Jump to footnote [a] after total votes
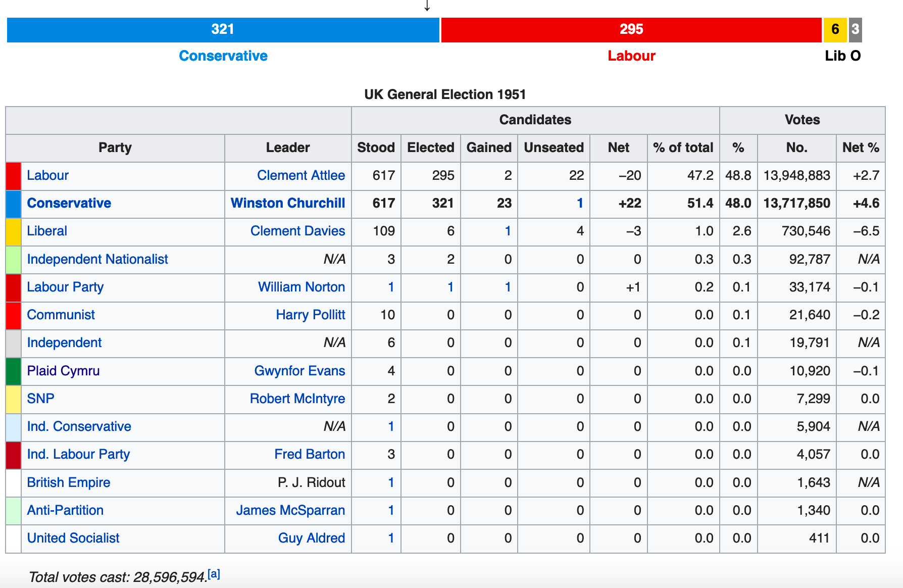 [214, 574]
